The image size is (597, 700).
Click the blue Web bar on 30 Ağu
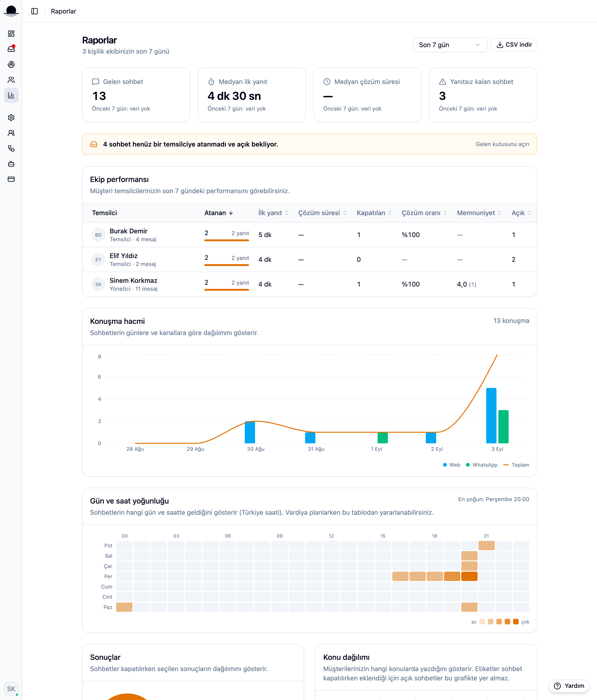pyautogui.click(x=250, y=432)
